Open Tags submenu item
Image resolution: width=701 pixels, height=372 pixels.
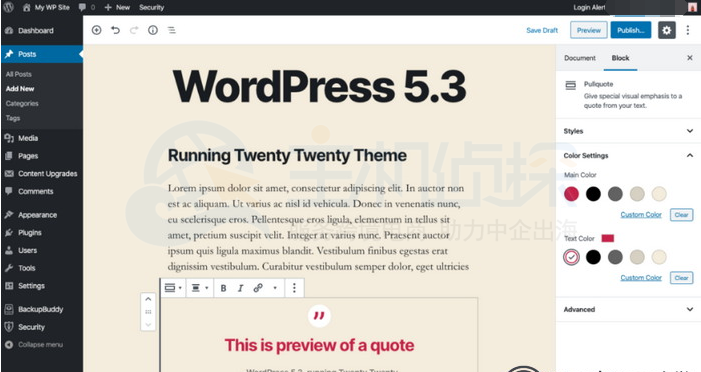pyautogui.click(x=13, y=118)
